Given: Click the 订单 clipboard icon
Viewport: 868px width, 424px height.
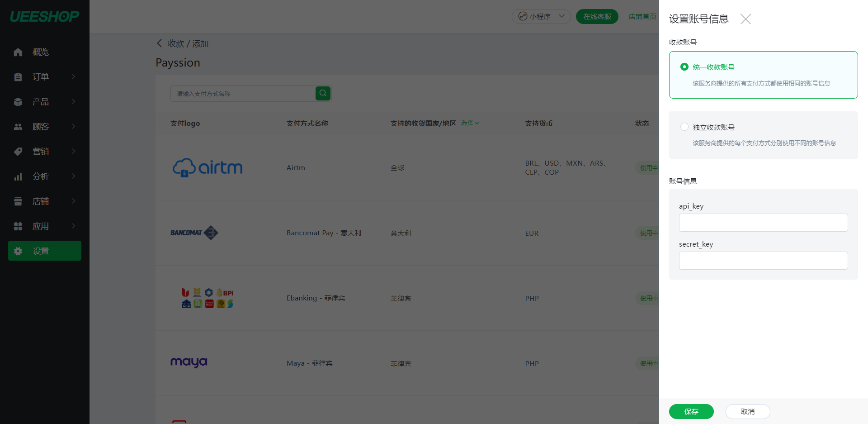Looking at the screenshot, I should coord(18,77).
